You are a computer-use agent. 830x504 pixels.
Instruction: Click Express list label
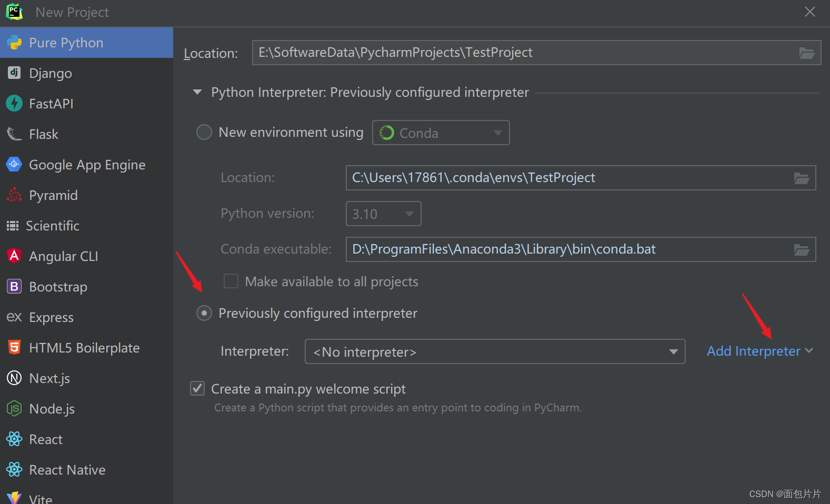(x=52, y=317)
